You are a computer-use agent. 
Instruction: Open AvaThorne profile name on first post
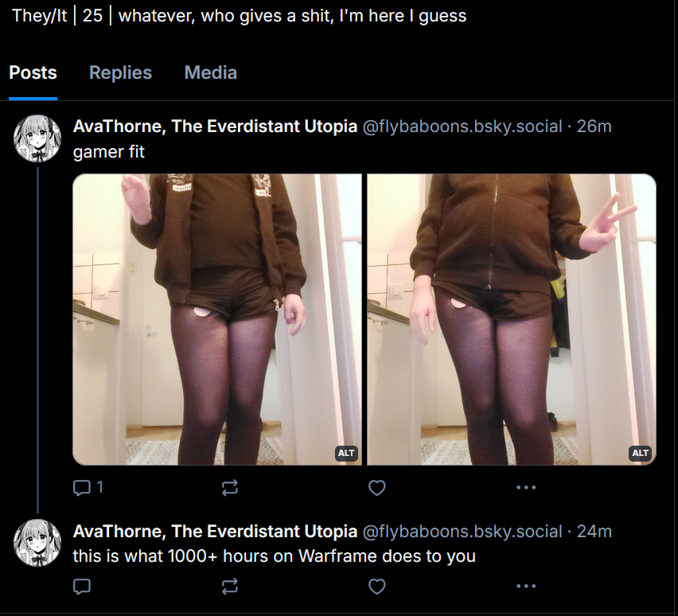coord(215,127)
